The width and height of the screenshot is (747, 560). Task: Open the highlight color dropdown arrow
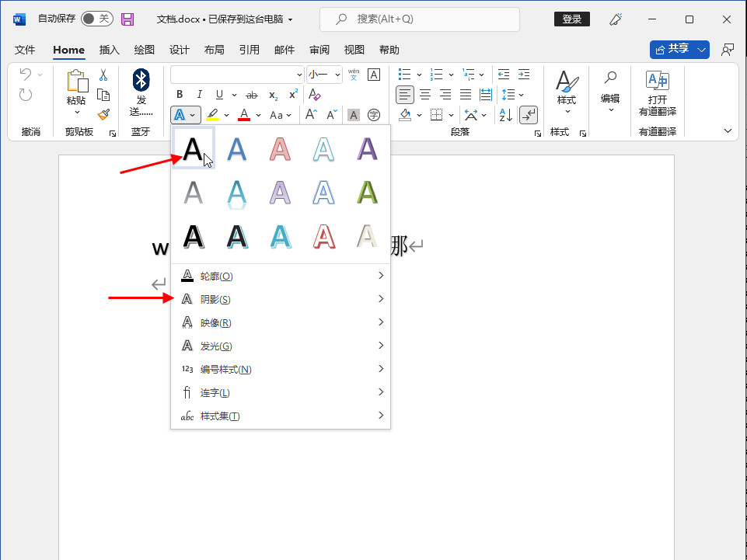click(x=226, y=115)
